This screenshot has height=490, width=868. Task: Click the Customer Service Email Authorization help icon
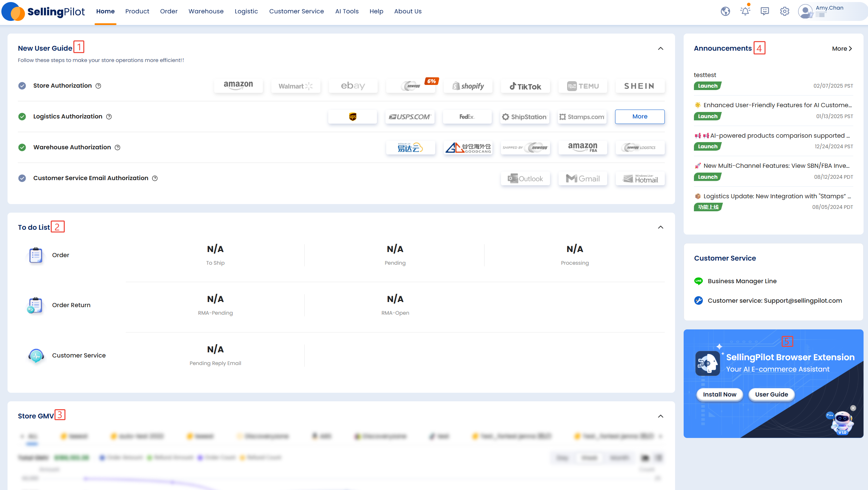pos(155,178)
